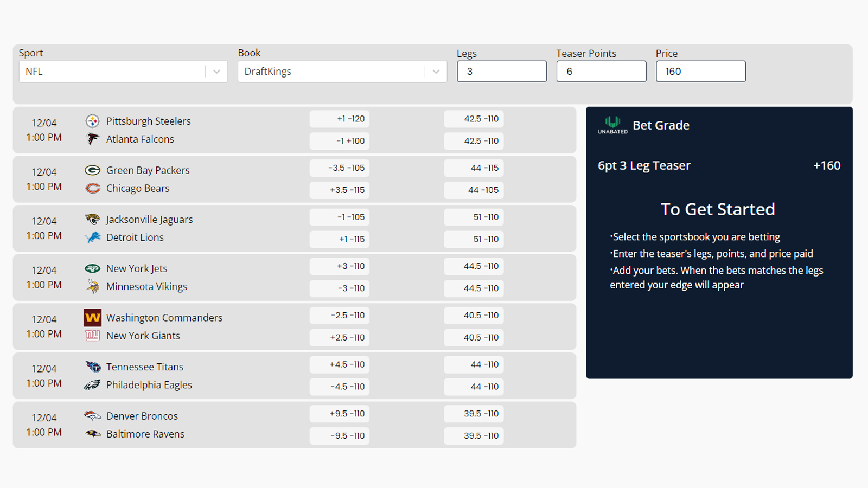Edit the Legs input field

(x=501, y=71)
